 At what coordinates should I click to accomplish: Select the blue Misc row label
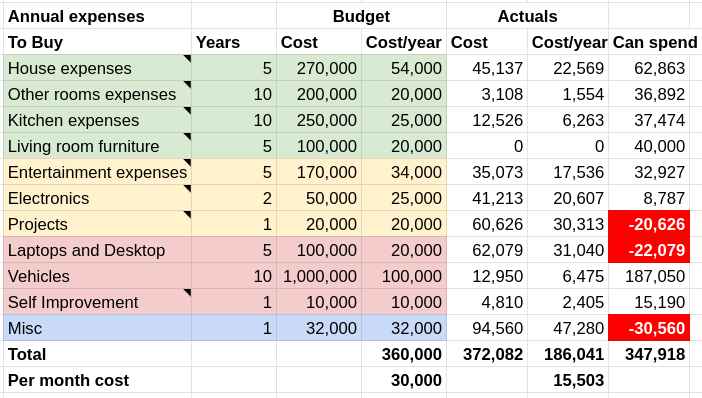click(x=98, y=328)
